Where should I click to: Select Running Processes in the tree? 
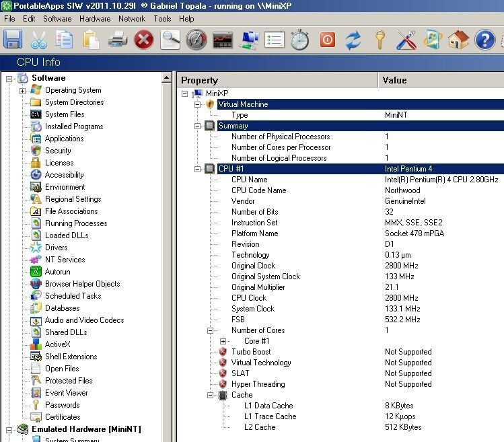click(x=76, y=223)
